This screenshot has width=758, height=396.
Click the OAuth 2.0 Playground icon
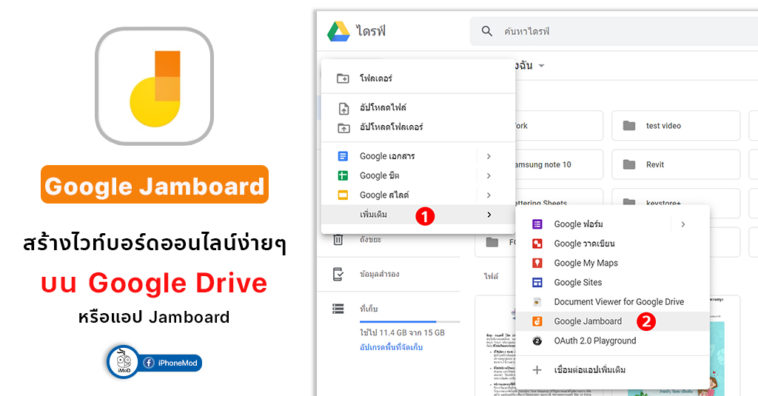tap(537, 341)
